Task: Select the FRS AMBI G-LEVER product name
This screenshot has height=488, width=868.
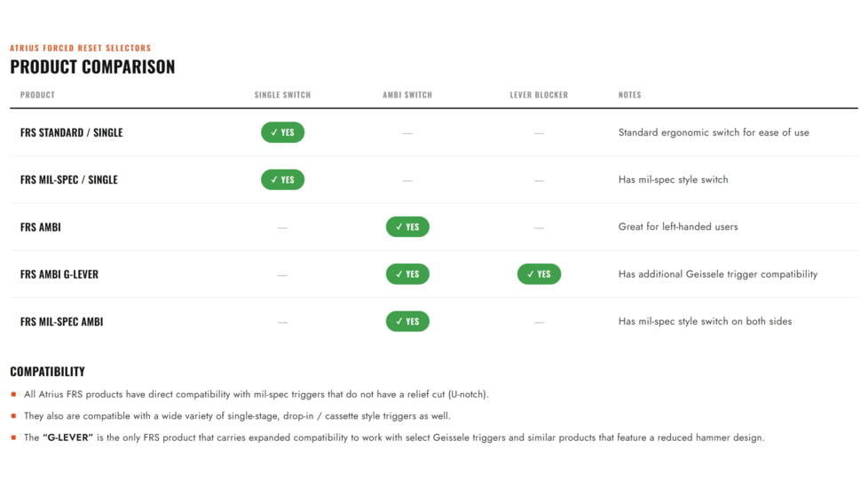Action: click(x=59, y=274)
